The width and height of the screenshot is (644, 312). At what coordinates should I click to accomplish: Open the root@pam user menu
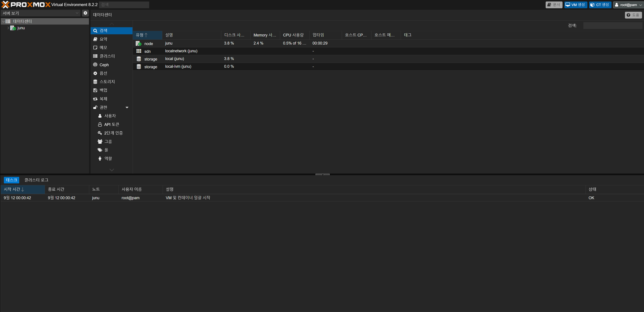628,5
